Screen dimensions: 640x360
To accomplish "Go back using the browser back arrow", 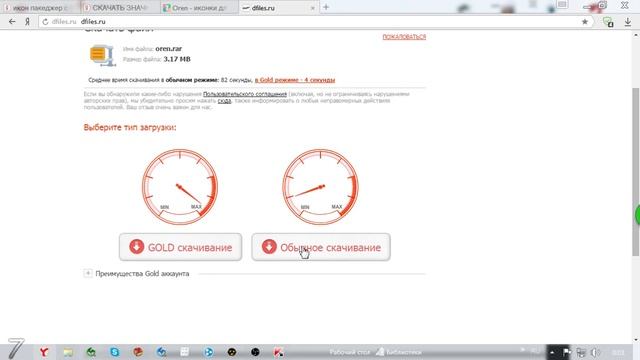I will tap(12, 22).
